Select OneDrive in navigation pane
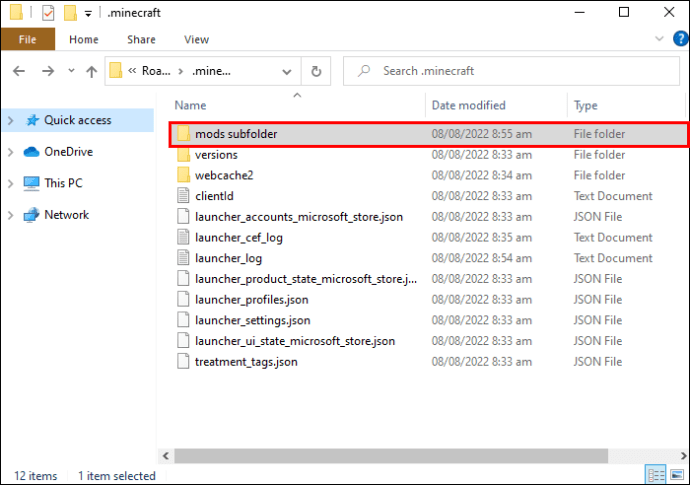Image resolution: width=690 pixels, height=485 pixels. [68, 152]
